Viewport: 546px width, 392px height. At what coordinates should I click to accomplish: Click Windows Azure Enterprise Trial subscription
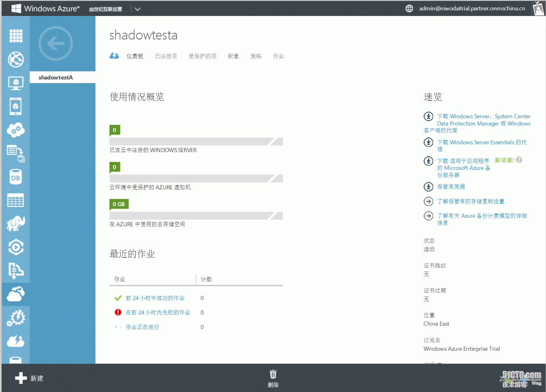coord(462,349)
